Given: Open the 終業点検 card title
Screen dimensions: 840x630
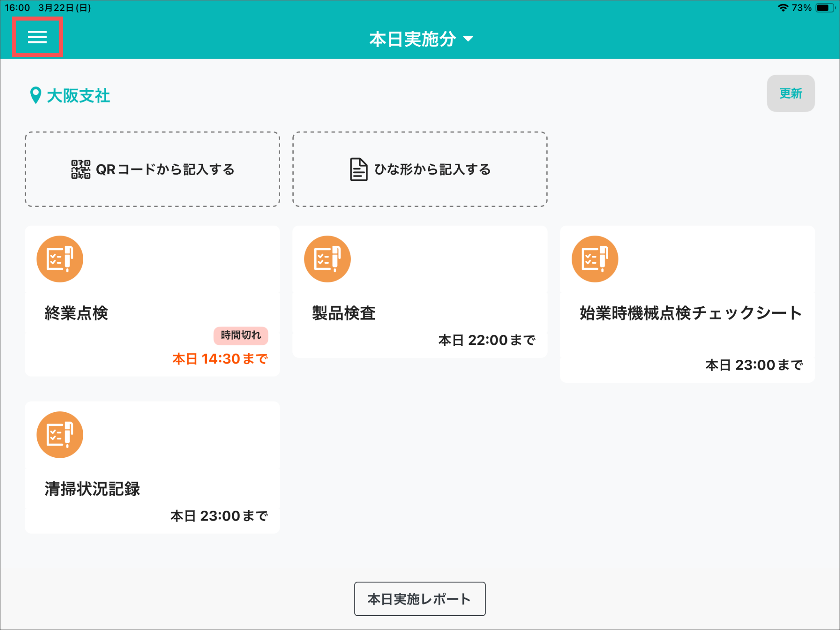Looking at the screenshot, I should click(76, 313).
